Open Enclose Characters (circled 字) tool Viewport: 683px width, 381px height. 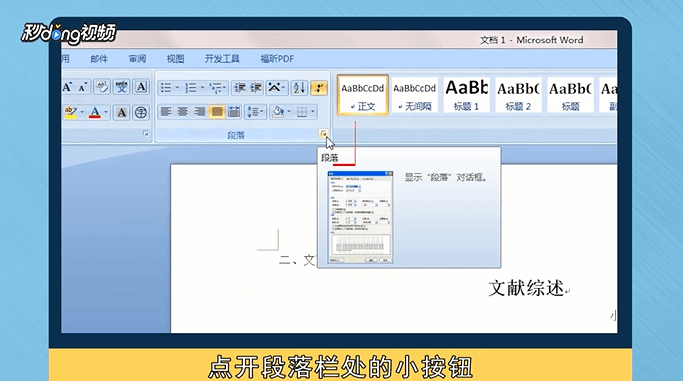pyautogui.click(x=141, y=113)
